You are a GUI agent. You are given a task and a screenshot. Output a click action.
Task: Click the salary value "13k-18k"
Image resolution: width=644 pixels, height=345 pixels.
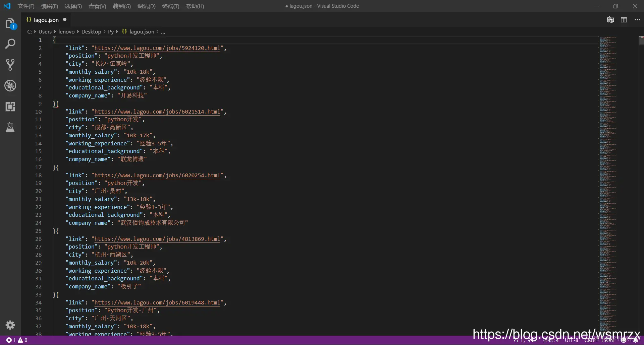coord(138,199)
